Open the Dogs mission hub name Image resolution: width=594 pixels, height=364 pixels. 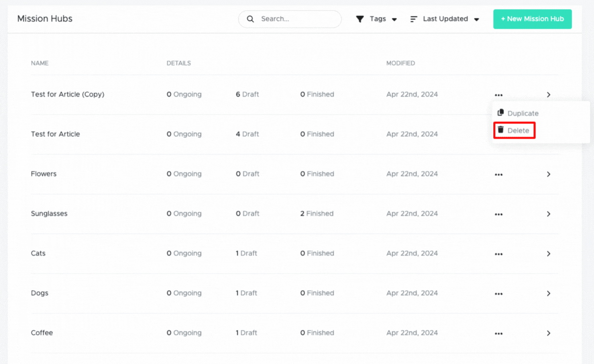(x=40, y=293)
